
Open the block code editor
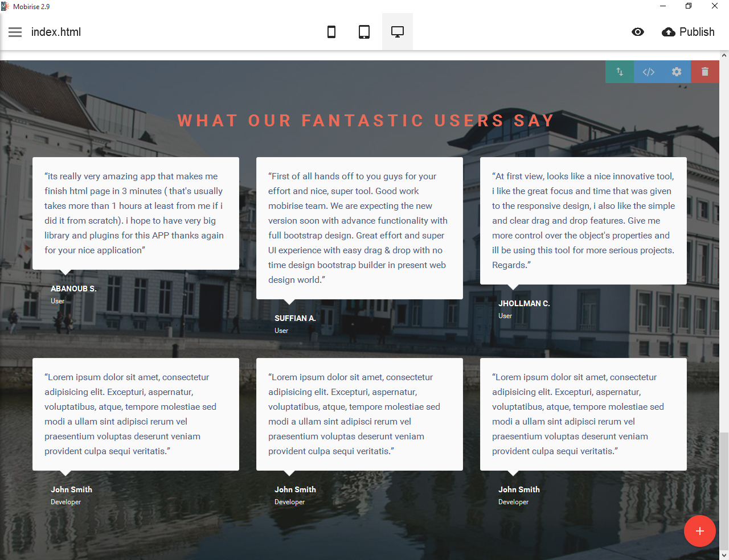coord(648,72)
